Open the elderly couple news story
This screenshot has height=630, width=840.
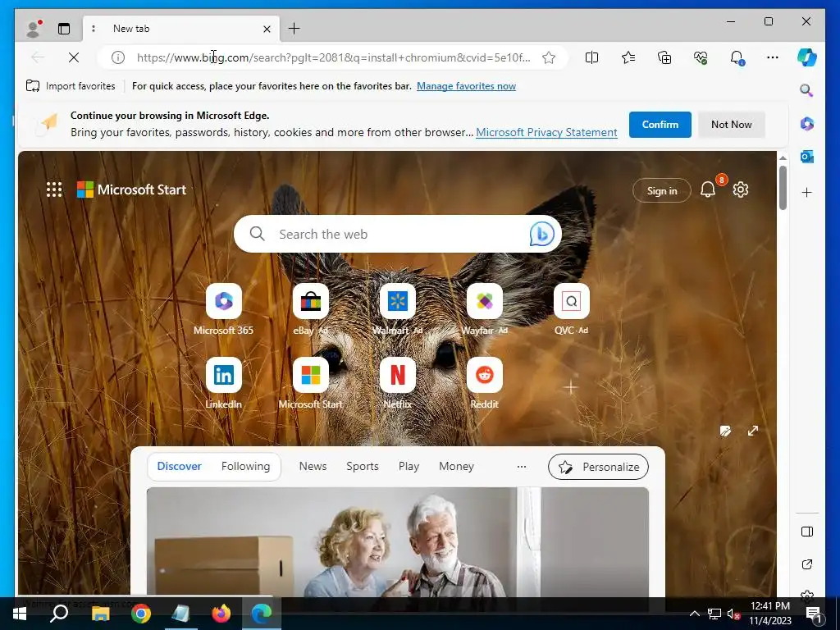point(398,542)
